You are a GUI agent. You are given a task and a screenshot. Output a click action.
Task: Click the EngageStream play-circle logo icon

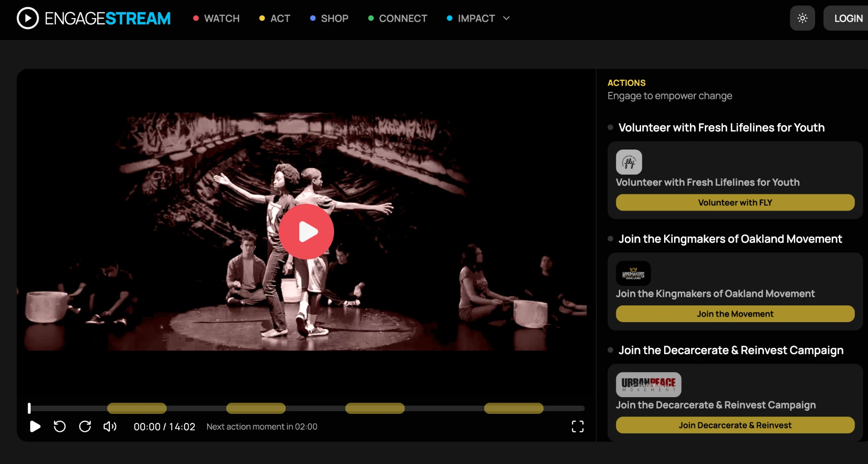28,18
